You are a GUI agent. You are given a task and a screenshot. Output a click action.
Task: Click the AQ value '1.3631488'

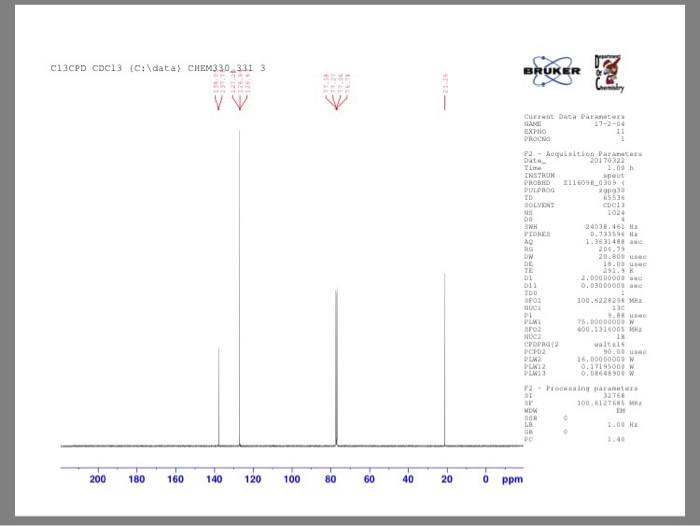(x=605, y=242)
